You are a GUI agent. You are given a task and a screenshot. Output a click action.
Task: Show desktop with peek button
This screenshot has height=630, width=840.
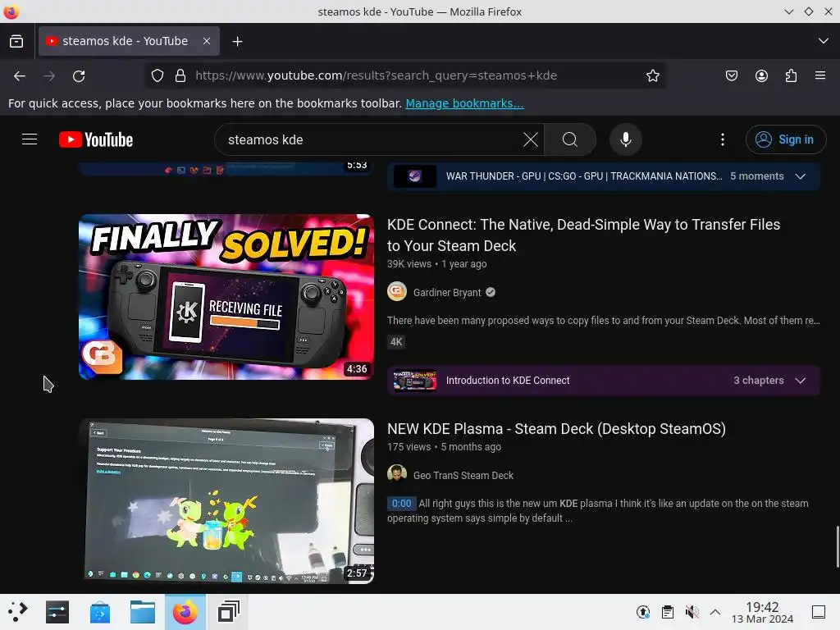coord(819,612)
